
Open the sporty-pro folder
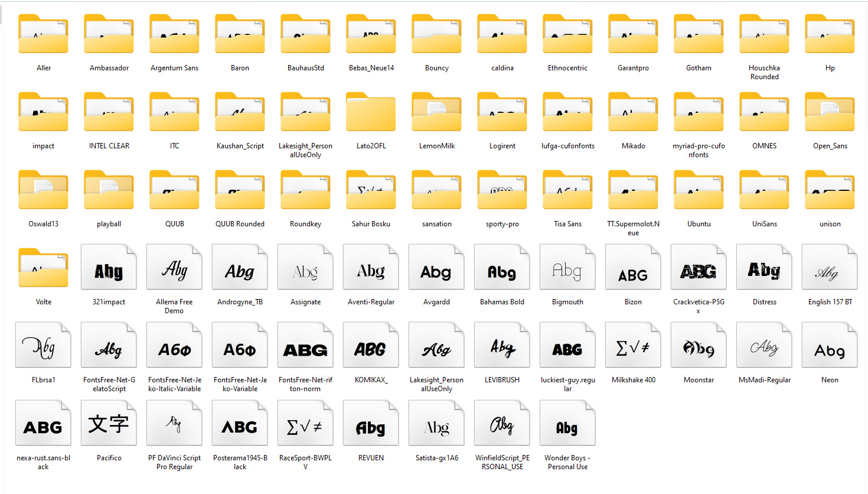click(x=502, y=190)
